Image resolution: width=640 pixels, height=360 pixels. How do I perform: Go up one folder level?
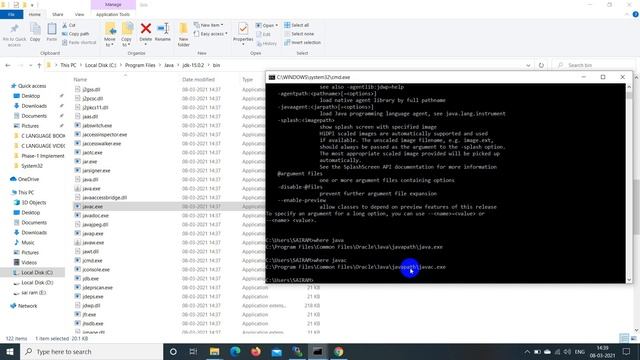click(39, 65)
